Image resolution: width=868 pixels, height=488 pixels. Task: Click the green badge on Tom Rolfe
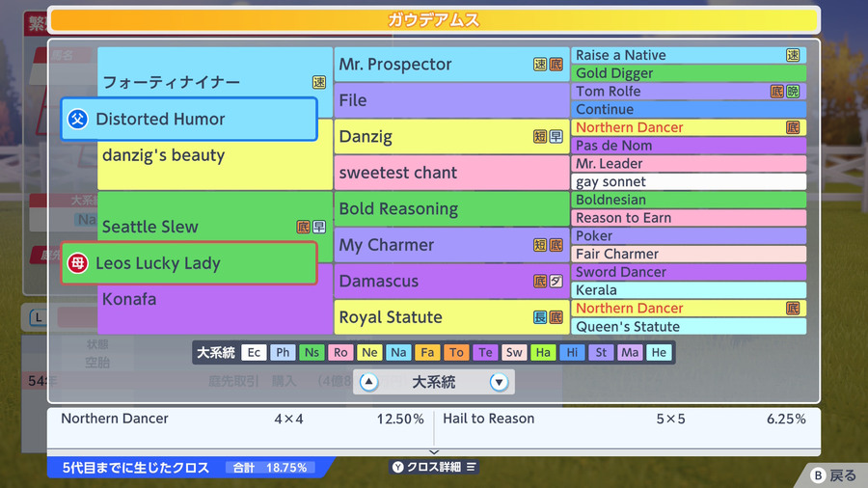pos(793,92)
